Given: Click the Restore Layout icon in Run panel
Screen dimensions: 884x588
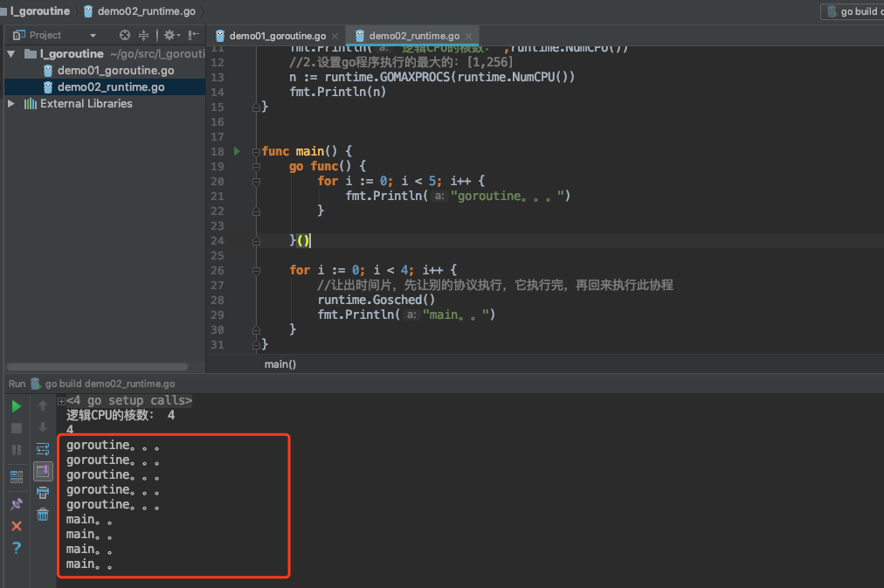Looking at the screenshot, I should coord(17,476).
